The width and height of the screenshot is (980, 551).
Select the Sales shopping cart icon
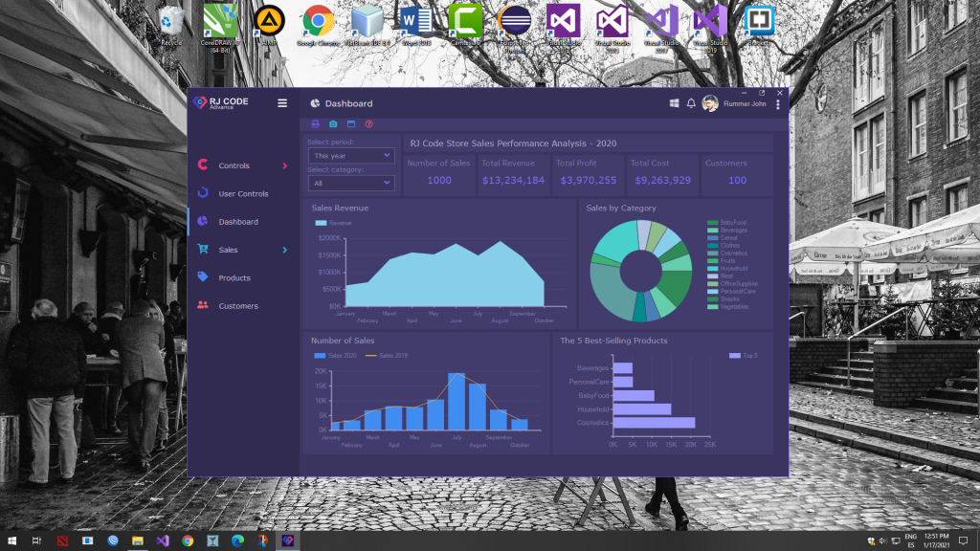point(205,249)
